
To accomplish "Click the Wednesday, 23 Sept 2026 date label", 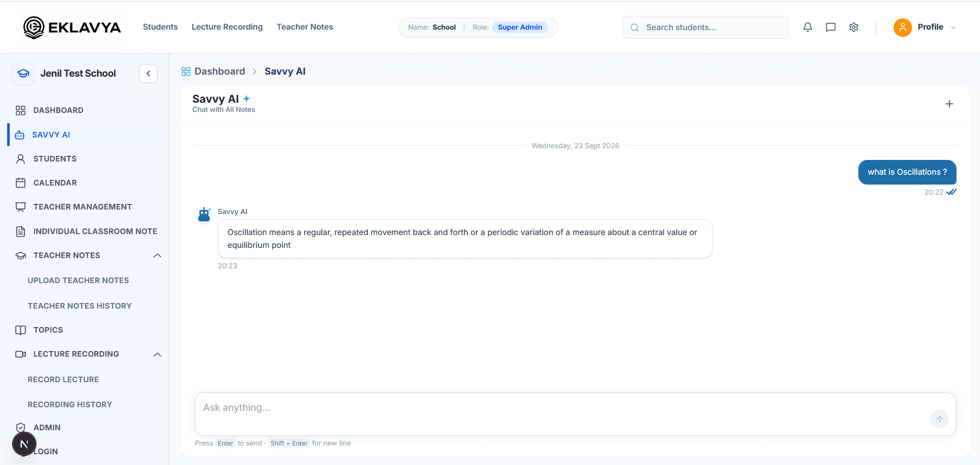I will (576, 146).
